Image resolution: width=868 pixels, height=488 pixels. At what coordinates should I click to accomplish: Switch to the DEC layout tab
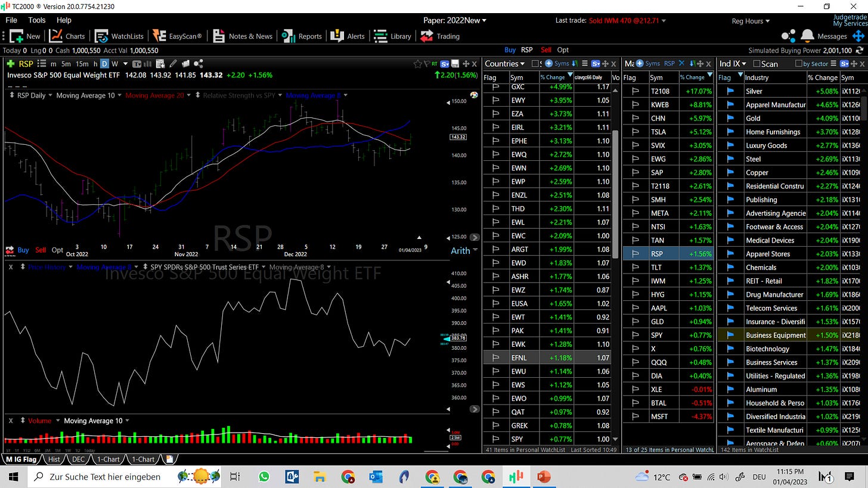(x=78, y=459)
